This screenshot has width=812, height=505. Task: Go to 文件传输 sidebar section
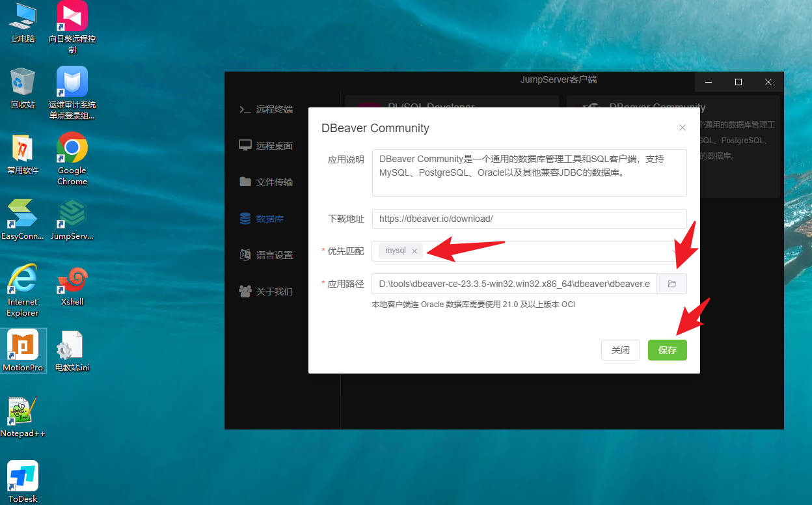(x=266, y=182)
